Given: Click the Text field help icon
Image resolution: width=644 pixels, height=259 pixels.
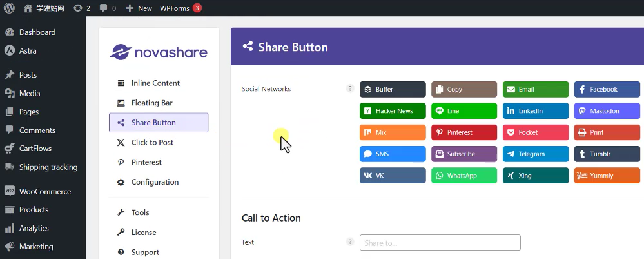Looking at the screenshot, I should coord(350,242).
